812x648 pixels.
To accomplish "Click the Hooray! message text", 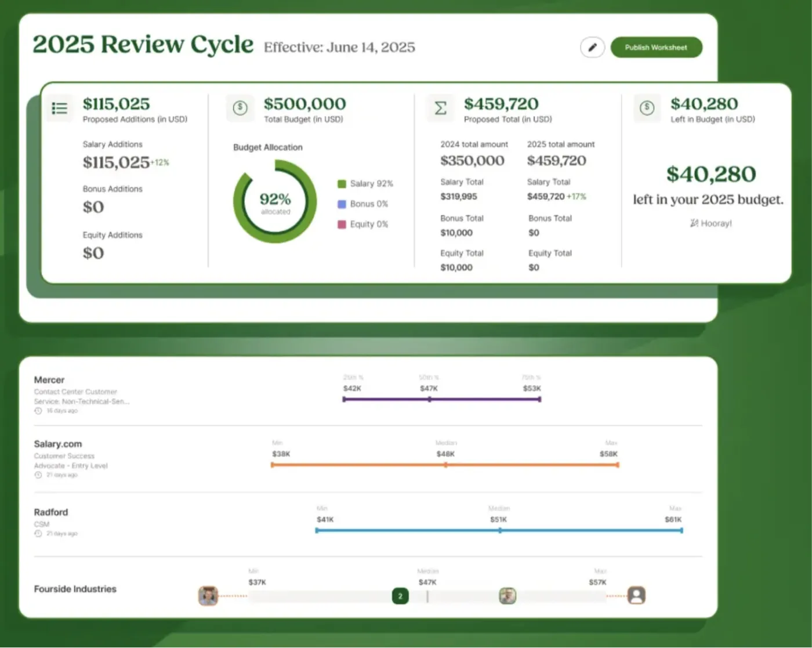I will point(711,223).
